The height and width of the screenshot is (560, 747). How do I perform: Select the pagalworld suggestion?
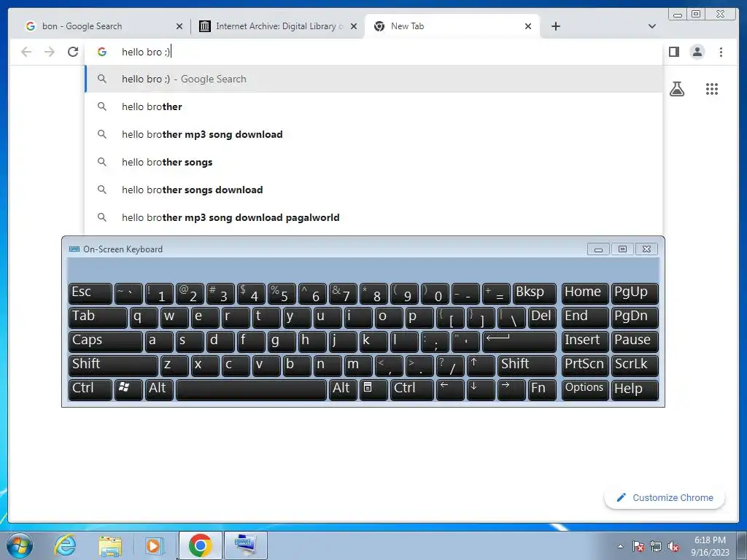(374, 217)
